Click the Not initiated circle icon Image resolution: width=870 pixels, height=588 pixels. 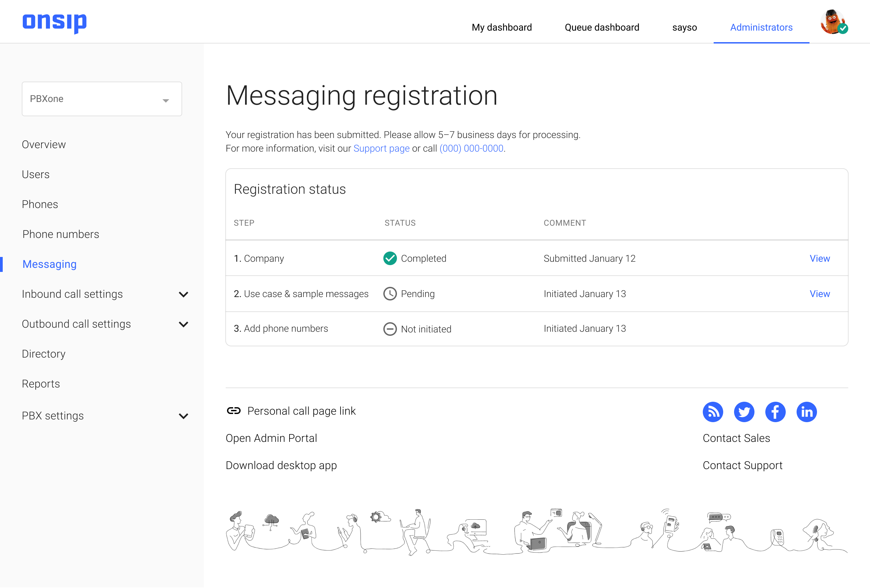coord(390,329)
